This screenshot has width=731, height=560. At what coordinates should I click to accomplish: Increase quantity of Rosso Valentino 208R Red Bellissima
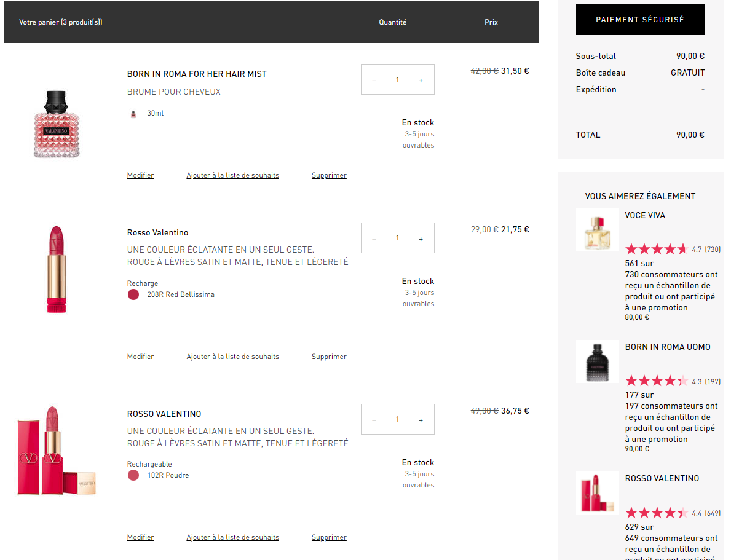421,239
